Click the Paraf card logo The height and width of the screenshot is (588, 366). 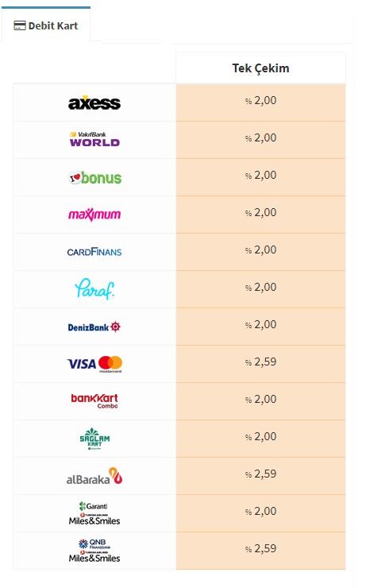94,288
